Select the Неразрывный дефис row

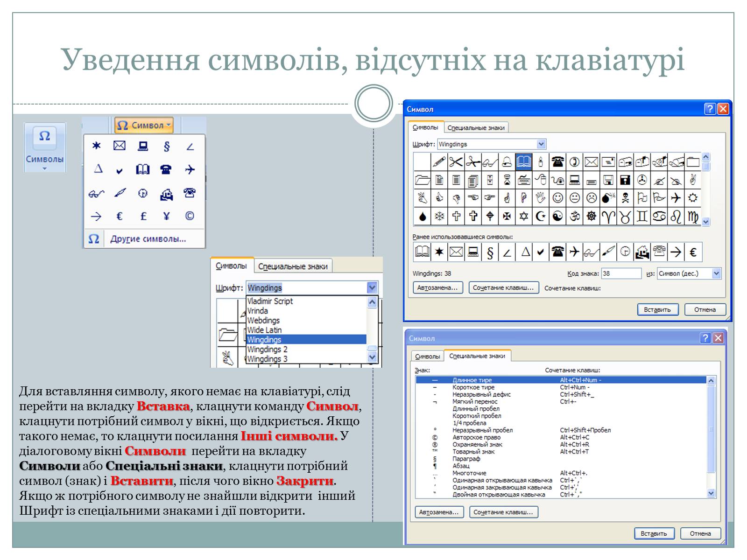click(x=561, y=394)
